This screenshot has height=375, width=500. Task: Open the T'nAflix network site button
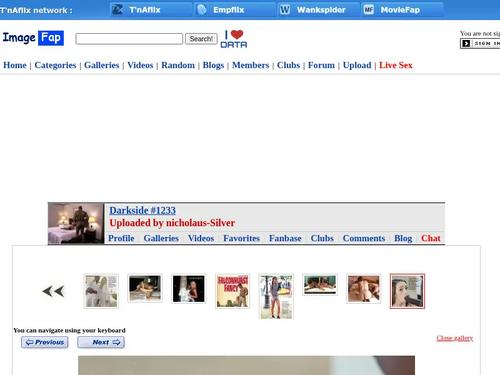coord(151,10)
